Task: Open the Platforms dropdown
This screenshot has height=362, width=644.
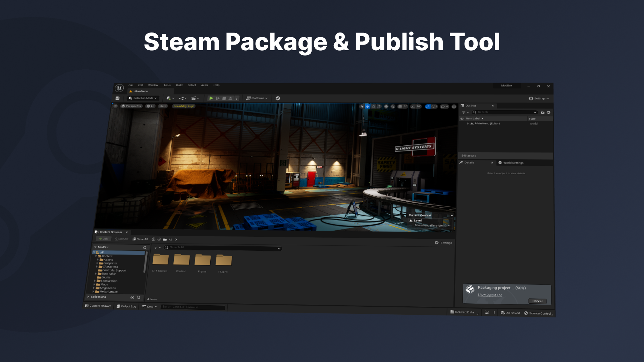Action: [x=257, y=98]
